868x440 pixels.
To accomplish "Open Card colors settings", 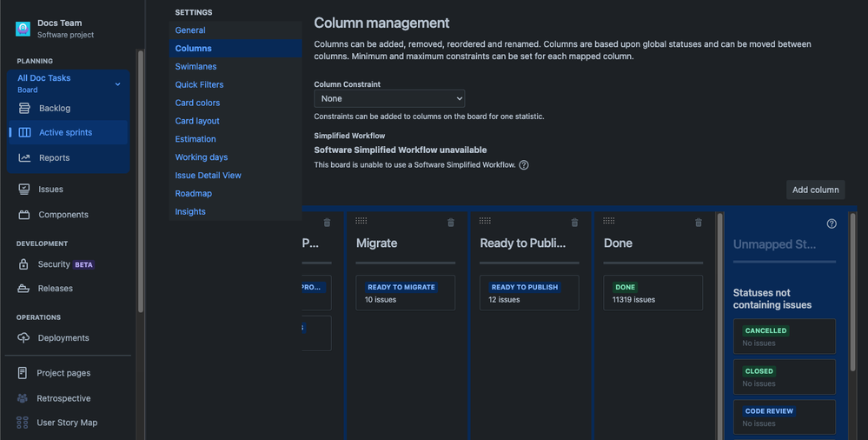I will [x=197, y=103].
